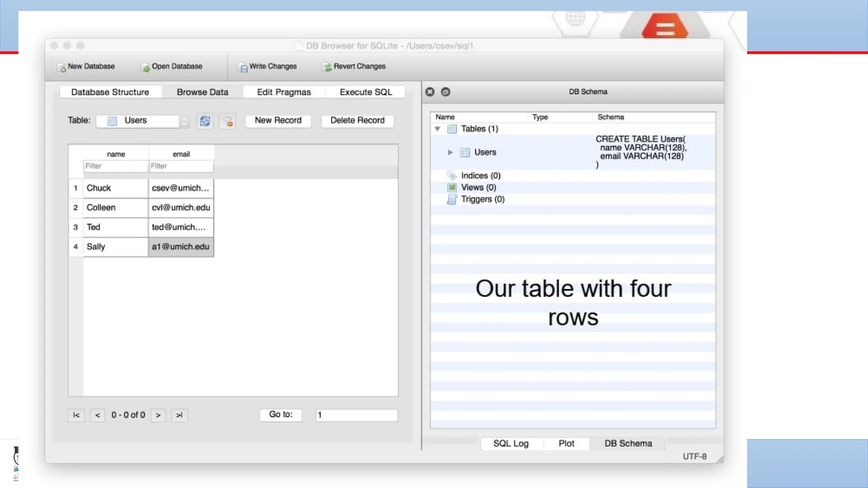
Task: Refresh the table data with refresh icon
Action: click(x=205, y=121)
